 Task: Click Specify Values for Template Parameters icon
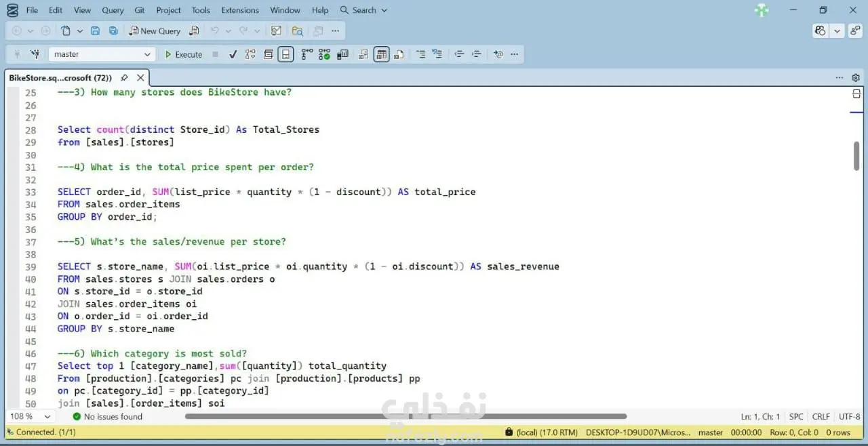[x=498, y=54]
